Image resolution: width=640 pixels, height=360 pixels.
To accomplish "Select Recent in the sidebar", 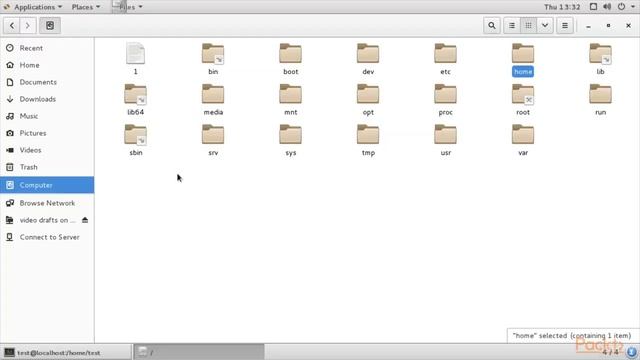I will (47, 48).
